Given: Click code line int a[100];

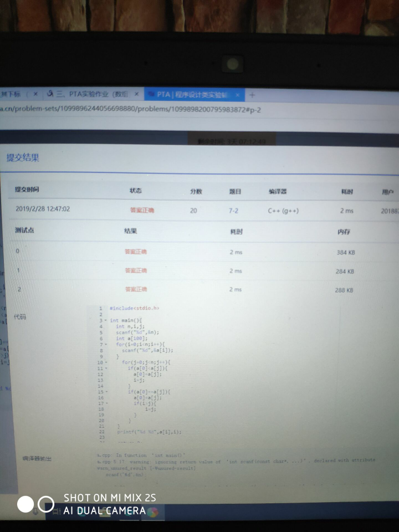Looking at the screenshot, I should [x=132, y=338].
